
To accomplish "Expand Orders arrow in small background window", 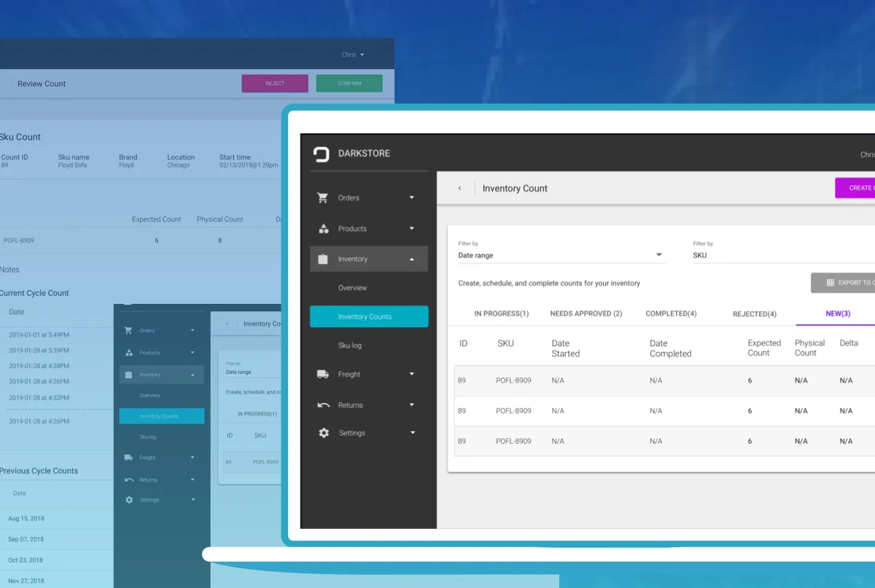I will click(192, 330).
